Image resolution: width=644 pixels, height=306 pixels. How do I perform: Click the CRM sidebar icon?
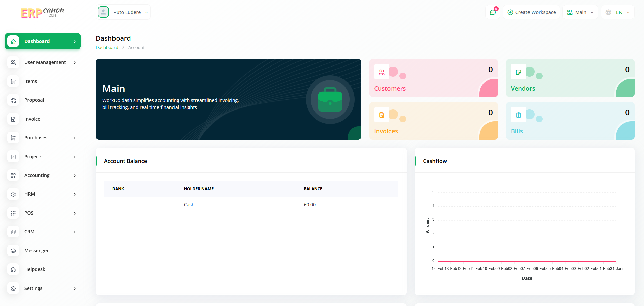[x=13, y=232]
